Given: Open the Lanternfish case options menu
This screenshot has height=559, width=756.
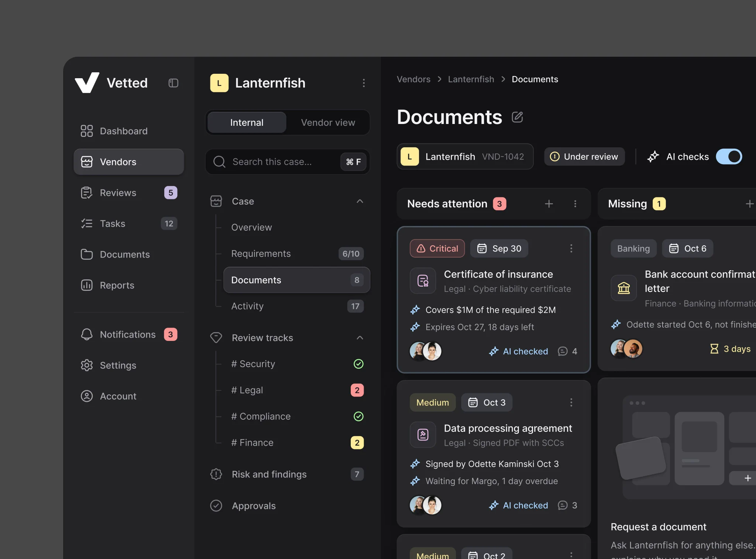Looking at the screenshot, I should pyautogui.click(x=364, y=83).
